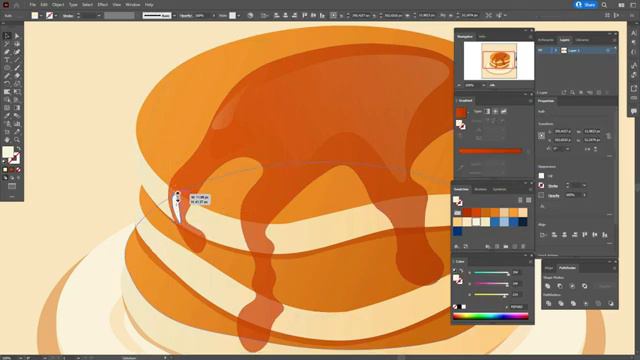Viewport: 640px width, 360px height.
Task: Open graphic style dropdown in control bar
Action: [x=238, y=16]
